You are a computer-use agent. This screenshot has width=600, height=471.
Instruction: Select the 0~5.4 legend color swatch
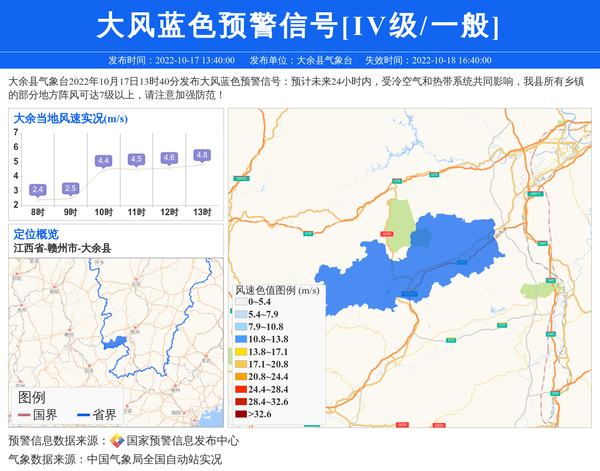(240, 302)
